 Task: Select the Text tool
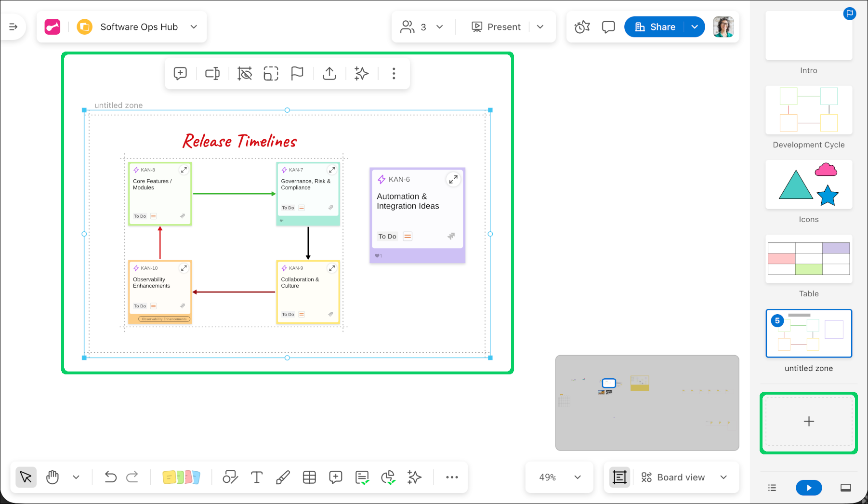(x=257, y=477)
